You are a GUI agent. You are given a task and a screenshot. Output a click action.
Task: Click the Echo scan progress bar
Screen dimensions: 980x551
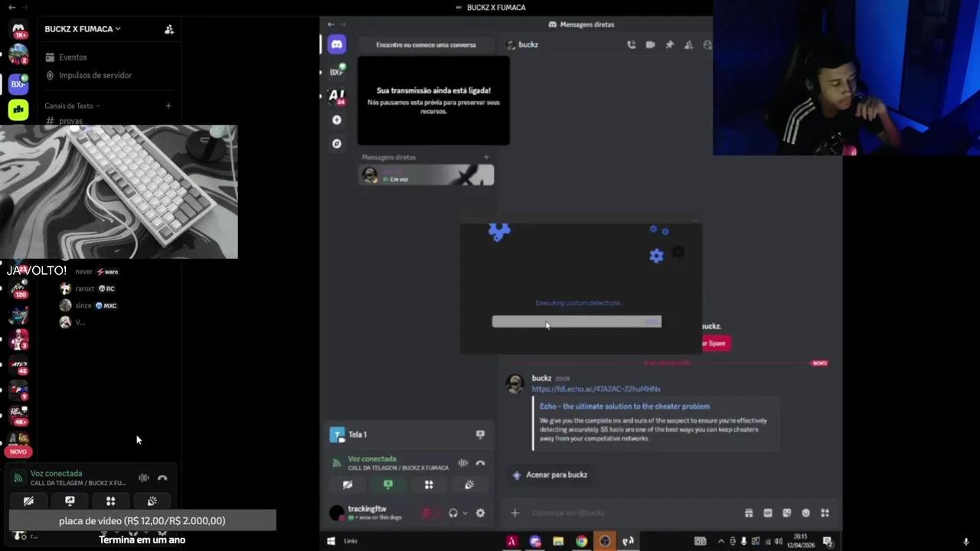point(577,321)
